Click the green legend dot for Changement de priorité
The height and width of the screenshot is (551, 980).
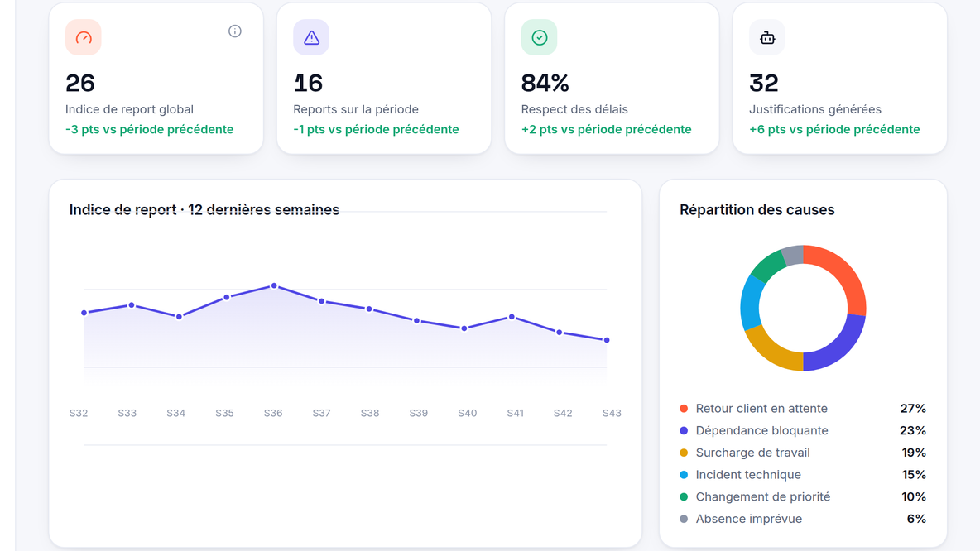pos(684,496)
